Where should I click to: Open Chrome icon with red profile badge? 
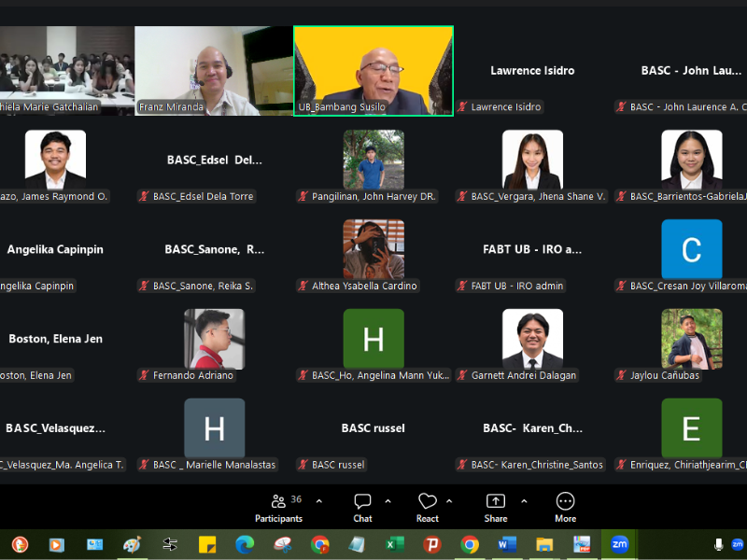coord(319,544)
